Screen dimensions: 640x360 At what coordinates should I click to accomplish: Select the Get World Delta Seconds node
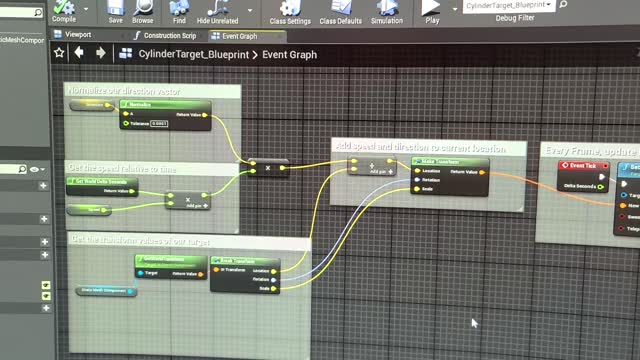pos(102,186)
